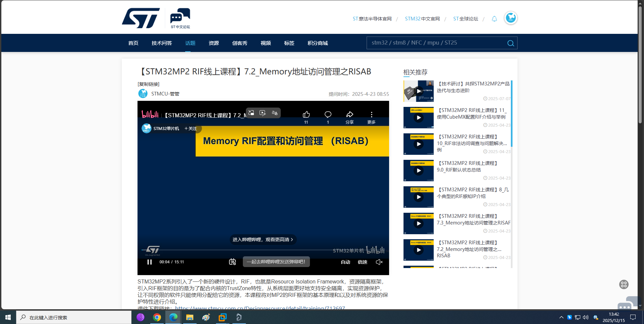Open the Windows notification center
Viewport: 644px width, 324px height.
(x=633, y=317)
